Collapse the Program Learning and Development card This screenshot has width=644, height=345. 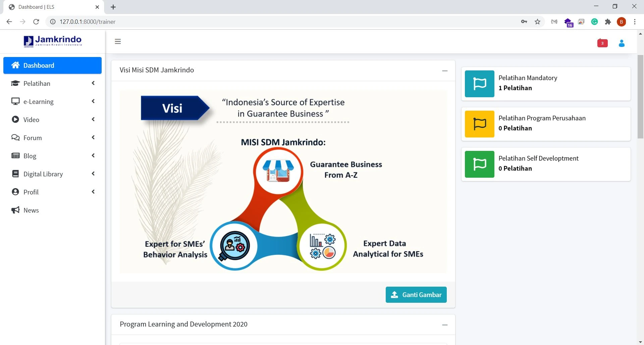(445, 325)
